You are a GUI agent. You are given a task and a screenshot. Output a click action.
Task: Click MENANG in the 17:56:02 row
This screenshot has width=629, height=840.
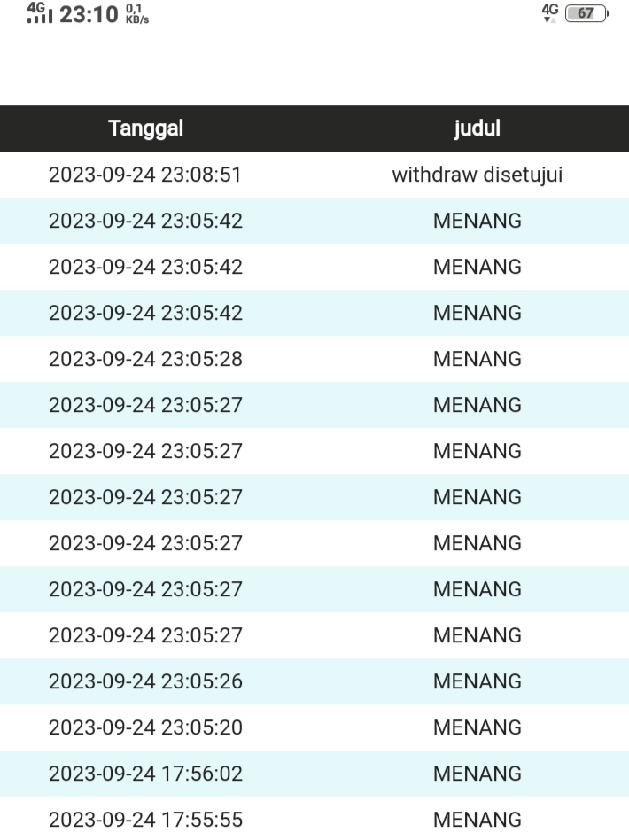coord(477,774)
